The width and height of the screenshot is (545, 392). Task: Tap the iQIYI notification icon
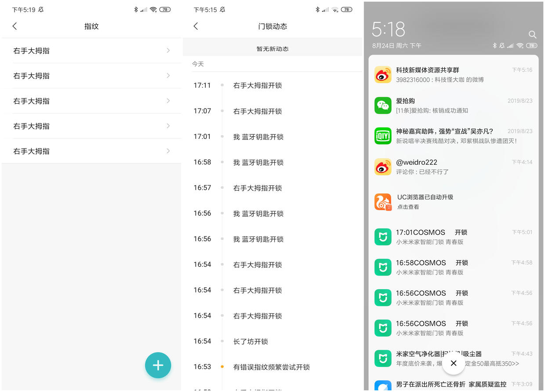tap(383, 136)
